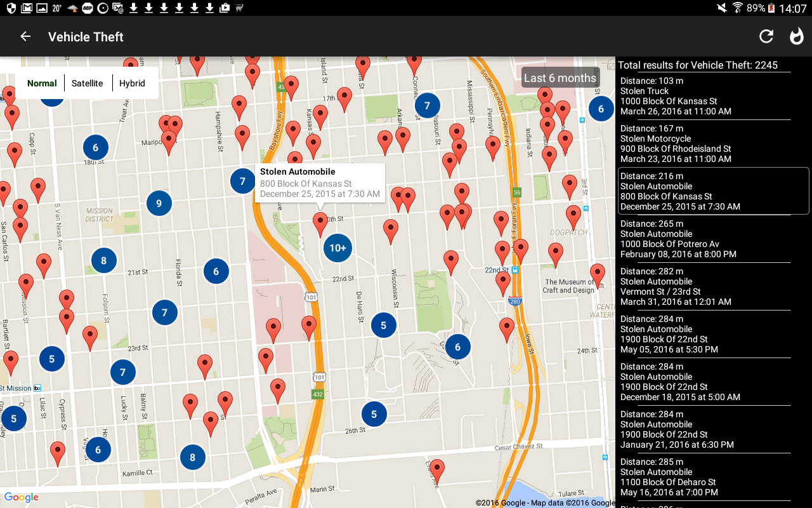Tap the 7 cluster beside the Stolen Automobile popup
Image resolution: width=812 pixels, height=508 pixels.
(242, 182)
